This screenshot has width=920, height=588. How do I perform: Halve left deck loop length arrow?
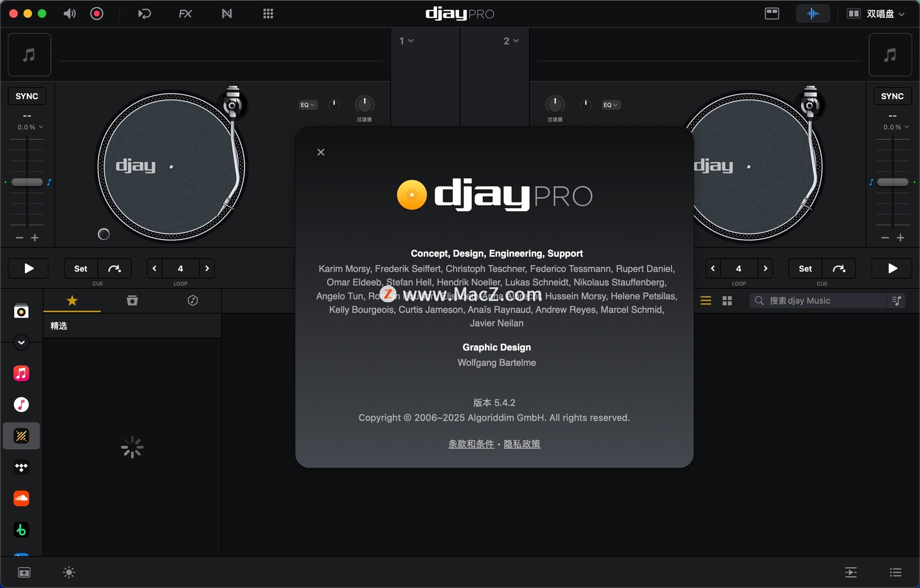point(154,268)
